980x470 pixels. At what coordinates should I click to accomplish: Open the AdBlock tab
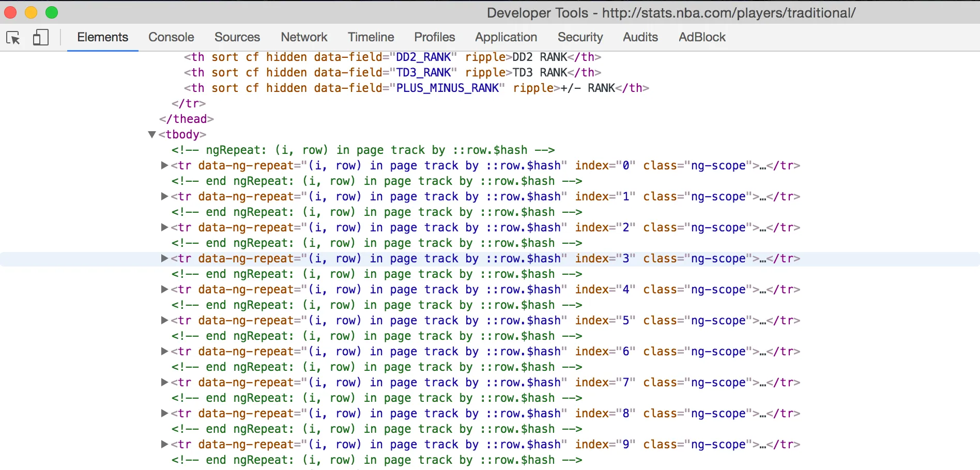point(702,37)
